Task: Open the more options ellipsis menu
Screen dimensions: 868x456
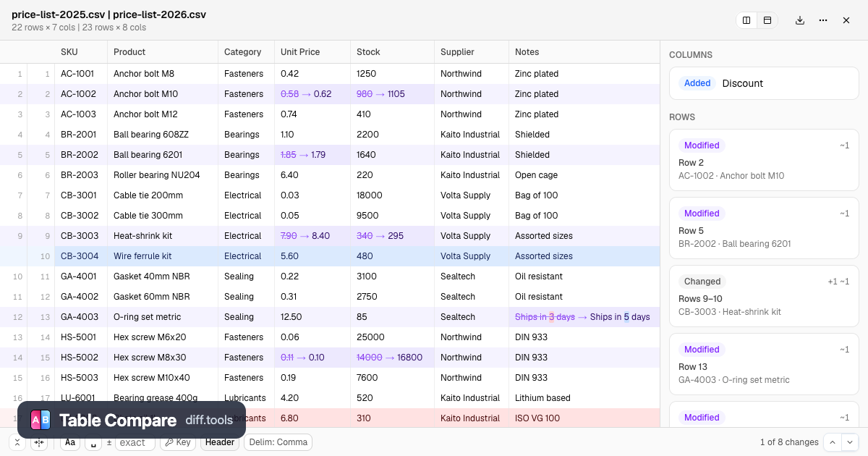Action: 823,20
